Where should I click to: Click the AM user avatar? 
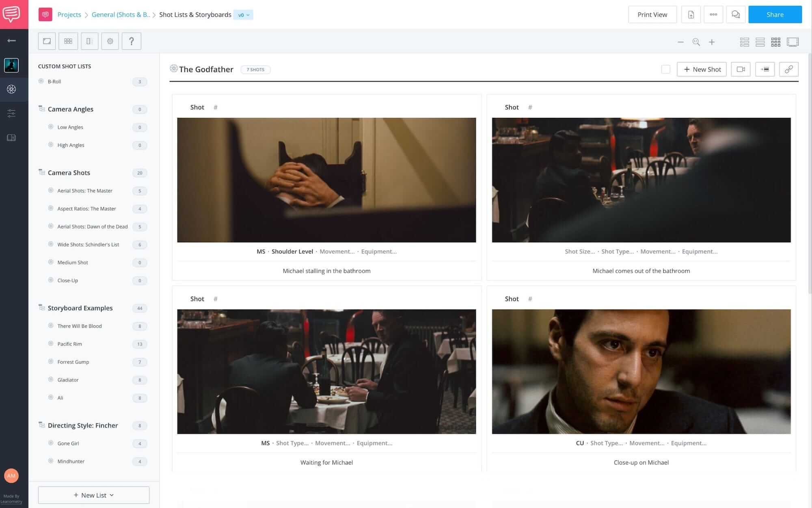point(11,475)
